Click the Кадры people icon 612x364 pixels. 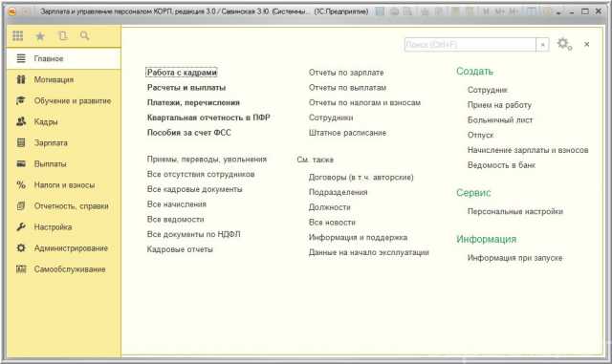[x=21, y=121]
